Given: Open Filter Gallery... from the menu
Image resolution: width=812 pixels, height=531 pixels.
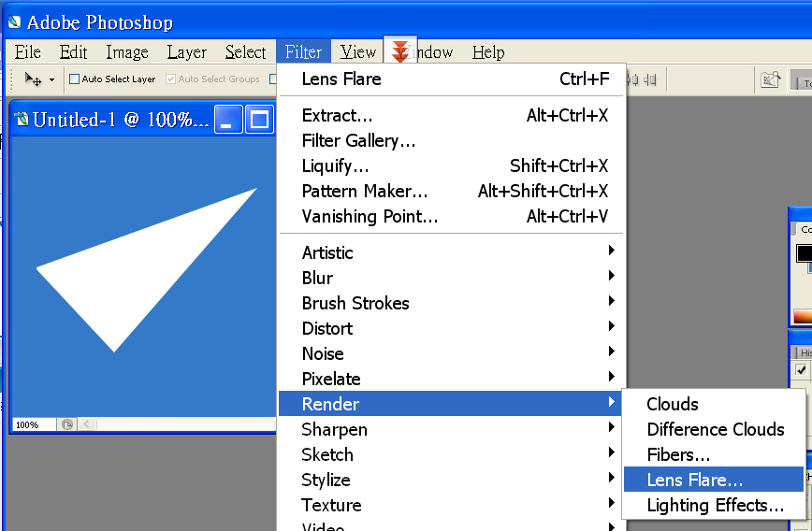Looking at the screenshot, I should point(451,140).
